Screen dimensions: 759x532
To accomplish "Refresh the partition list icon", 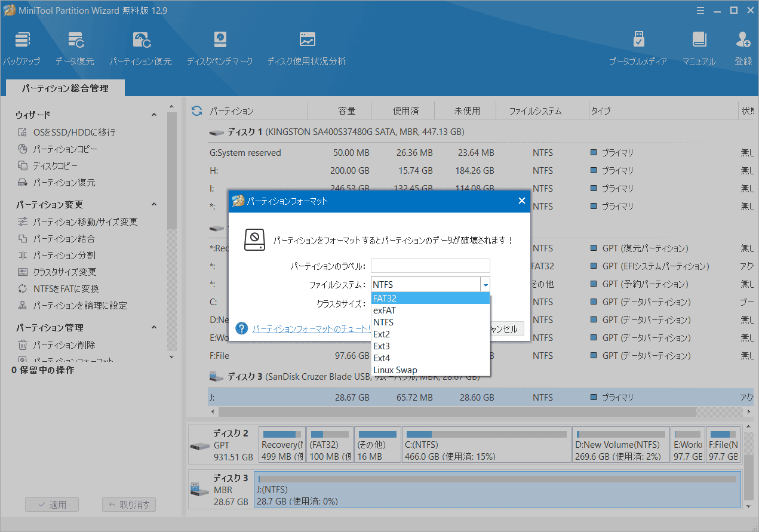I will (196, 110).
